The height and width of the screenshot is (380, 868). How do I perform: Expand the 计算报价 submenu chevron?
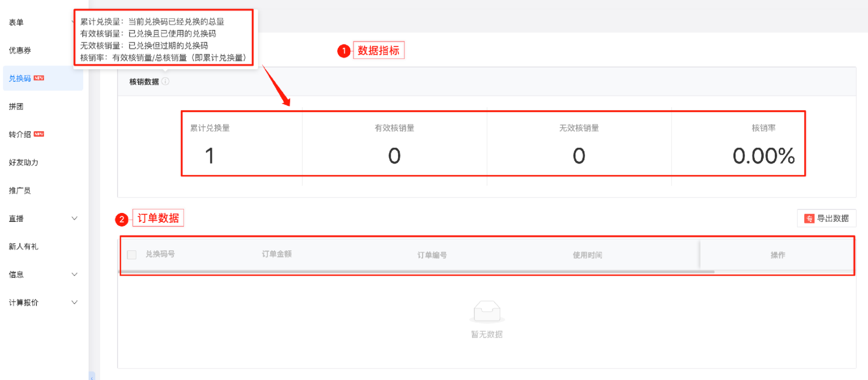(74, 302)
